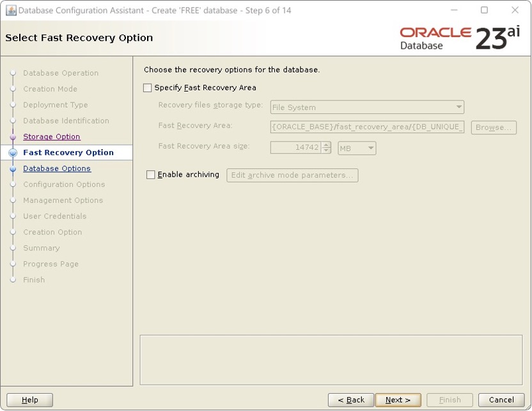532x411 pixels.
Task: Toggle the Enable archiving checkbox
Action: pos(150,174)
